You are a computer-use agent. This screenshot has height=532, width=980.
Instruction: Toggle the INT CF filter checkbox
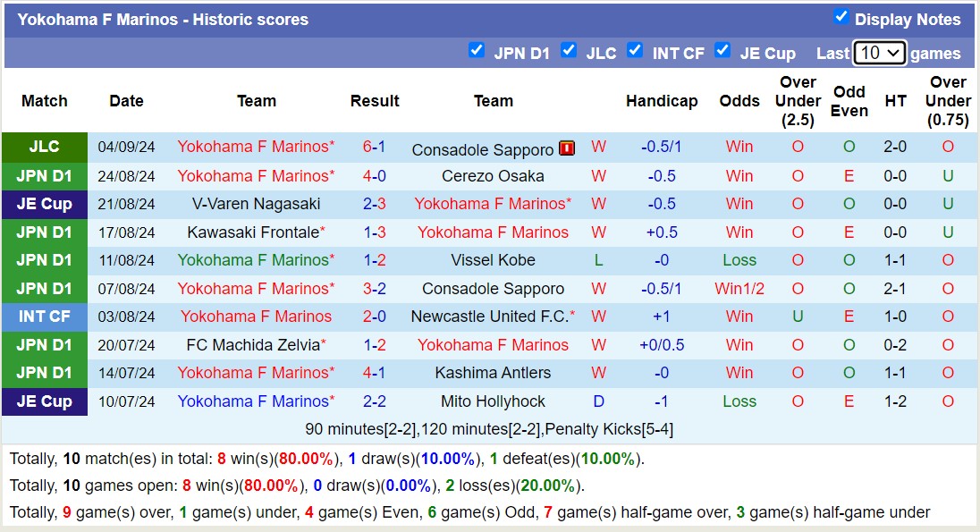coord(635,51)
